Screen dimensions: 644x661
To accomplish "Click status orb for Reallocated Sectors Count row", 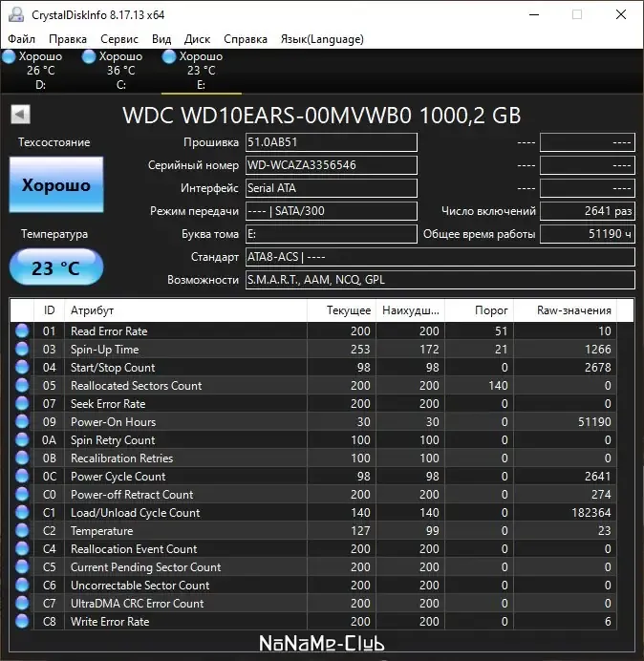I will [22, 385].
